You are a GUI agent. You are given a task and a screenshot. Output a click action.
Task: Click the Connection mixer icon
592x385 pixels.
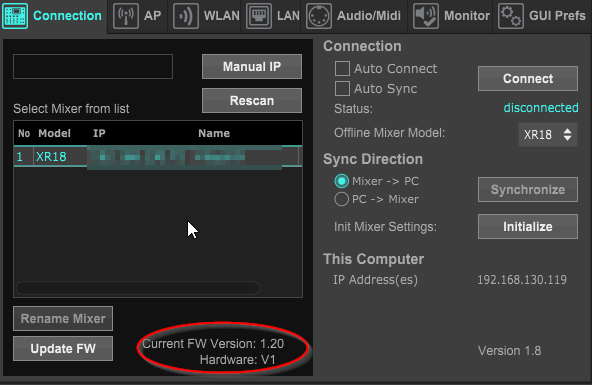click(x=15, y=16)
